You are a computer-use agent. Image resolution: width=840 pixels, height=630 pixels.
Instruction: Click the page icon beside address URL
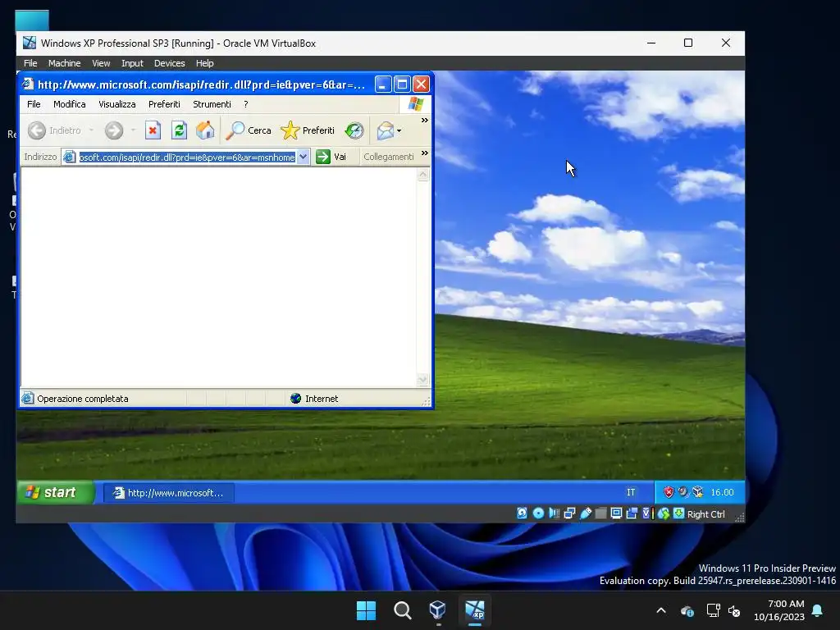pos(69,157)
